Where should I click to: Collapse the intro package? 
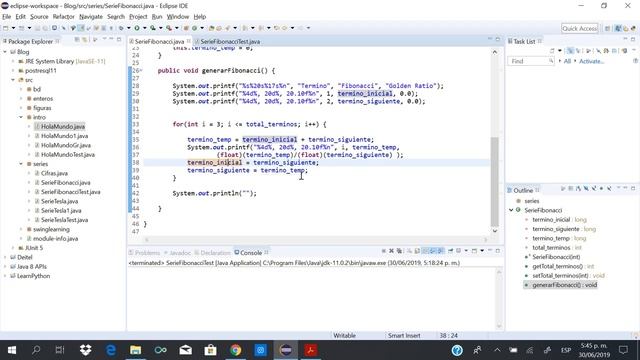21,117
